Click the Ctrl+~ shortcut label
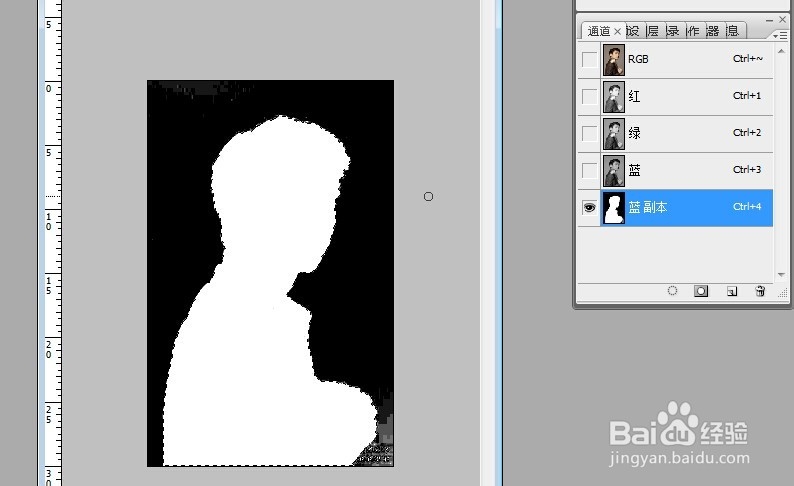Viewport: 794px width, 486px height. point(747,59)
